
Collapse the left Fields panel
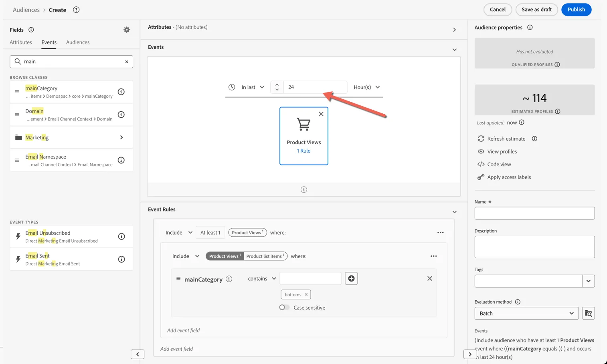click(138, 354)
